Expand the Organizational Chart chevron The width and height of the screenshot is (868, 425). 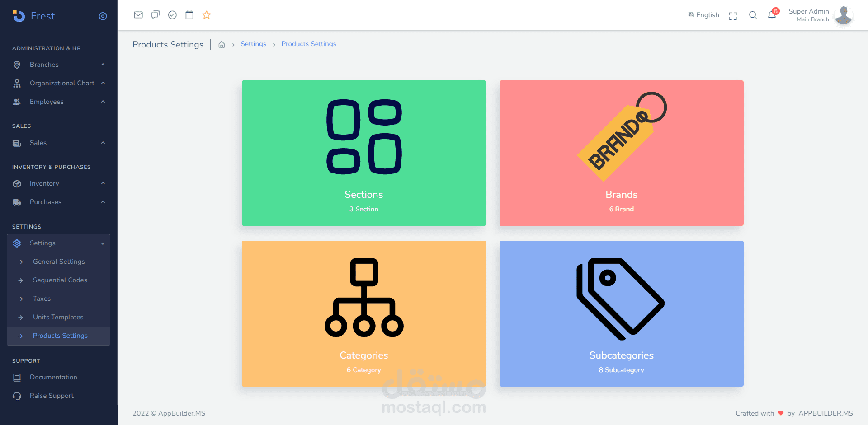click(x=103, y=83)
